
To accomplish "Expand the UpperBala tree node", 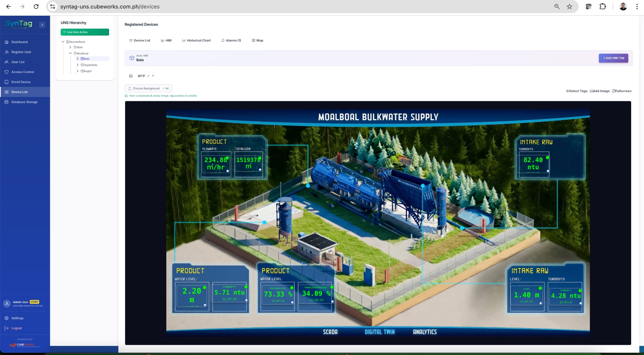I will point(78,65).
